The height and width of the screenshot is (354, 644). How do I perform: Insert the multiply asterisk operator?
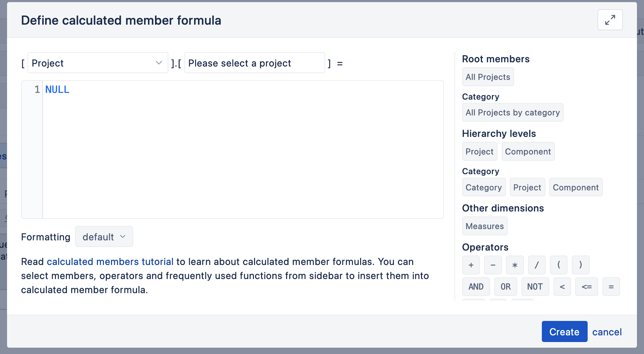515,265
